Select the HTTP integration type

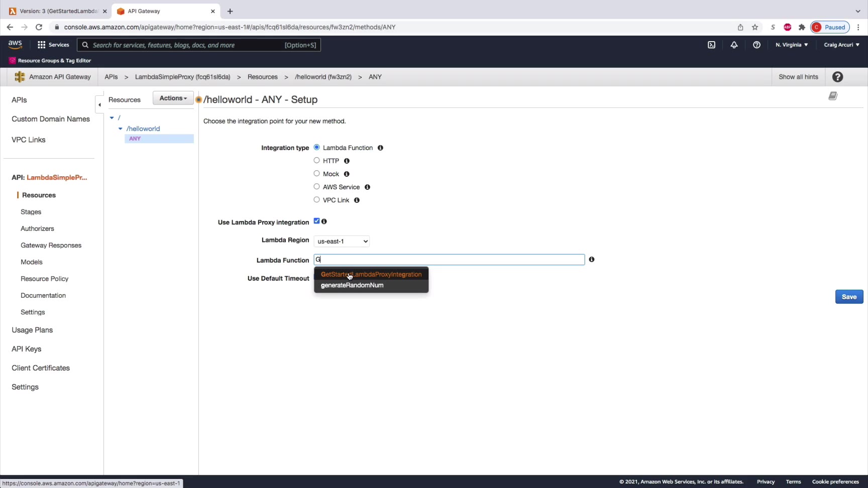pos(316,160)
